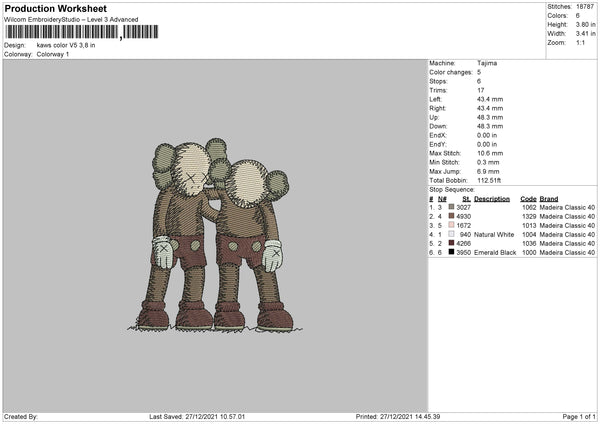The image size is (600, 424).
Task: Click the 940 Natural White swatch
Action: pos(452,234)
